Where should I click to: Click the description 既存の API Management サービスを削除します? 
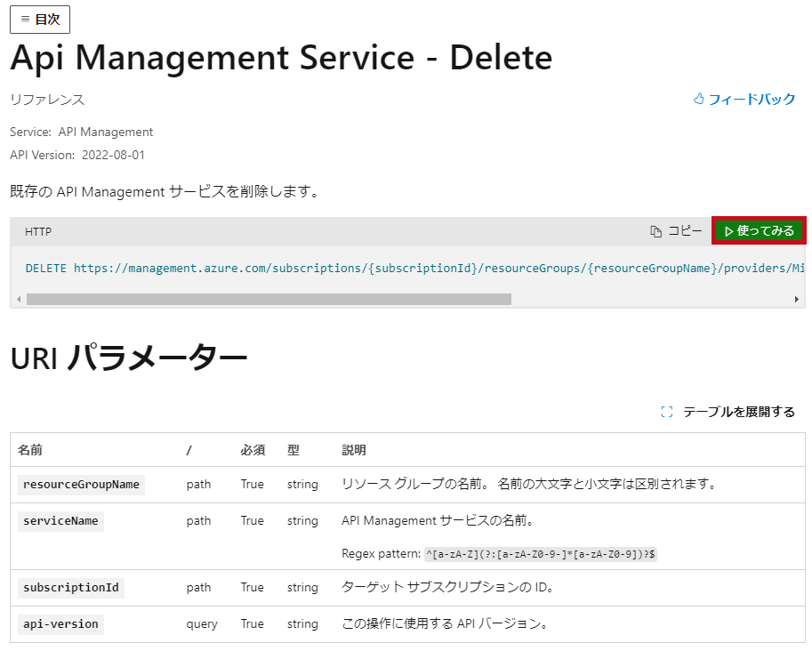coord(165,191)
